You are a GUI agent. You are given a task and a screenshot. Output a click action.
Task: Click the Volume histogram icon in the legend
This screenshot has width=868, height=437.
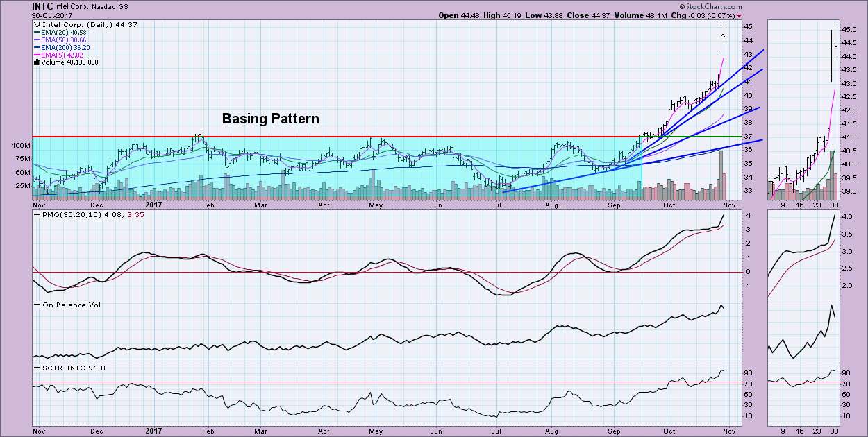36,61
